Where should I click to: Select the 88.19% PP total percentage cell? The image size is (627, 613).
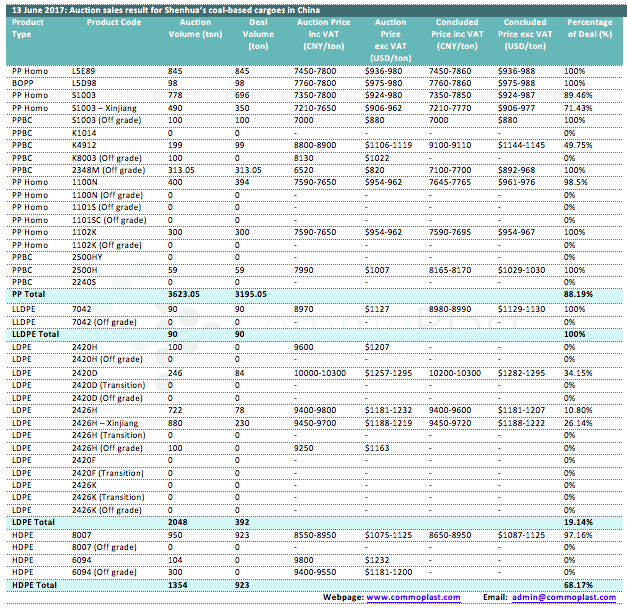pos(575,295)
